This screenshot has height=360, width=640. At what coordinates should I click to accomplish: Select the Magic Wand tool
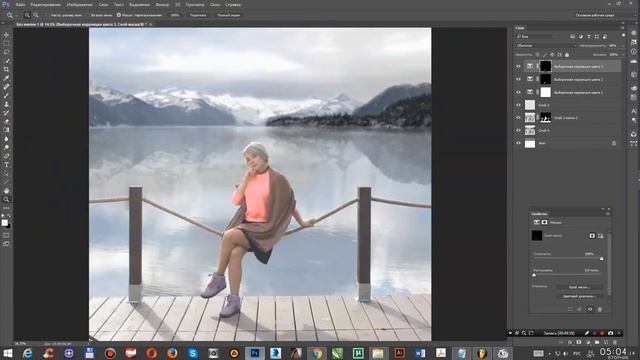pyautogui.click(x=6, y=61)
